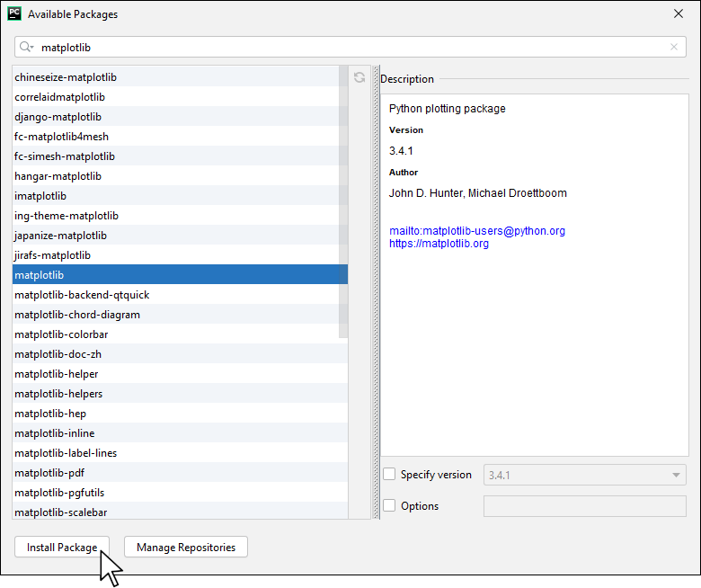Click the Manage Repositories button
The width and height of the screenshot is (701, 588).
186,547
